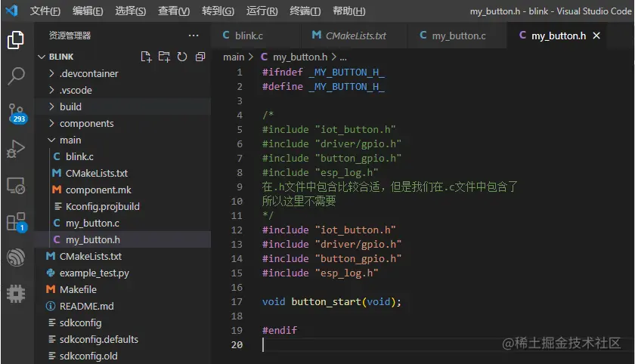635x364 pixels.
Task: Open sdkconfig.old file
Action: (122, 356)
